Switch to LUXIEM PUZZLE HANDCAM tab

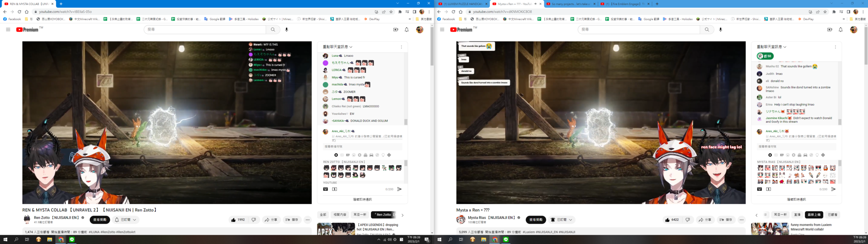462,4
